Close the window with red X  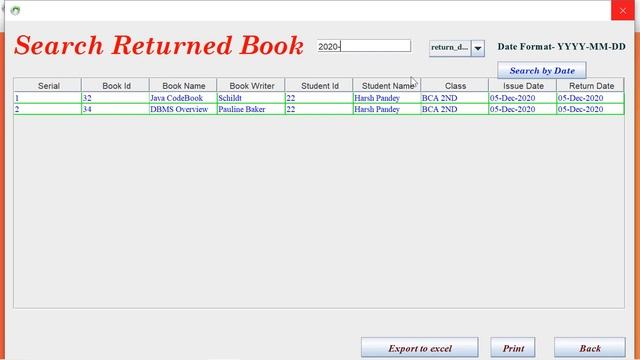(x=622, y=11)
